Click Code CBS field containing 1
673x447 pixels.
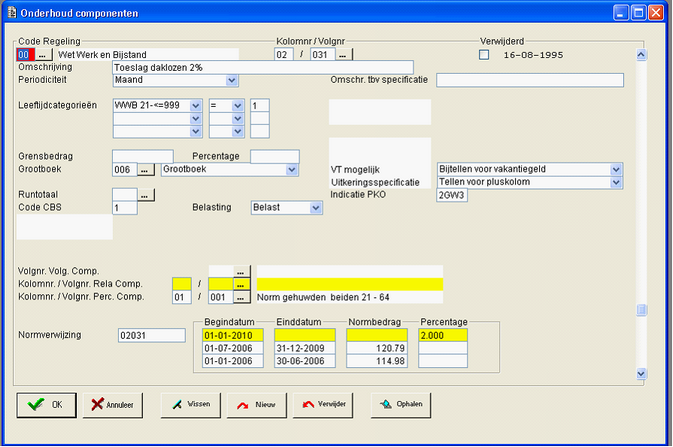[124, 208]
